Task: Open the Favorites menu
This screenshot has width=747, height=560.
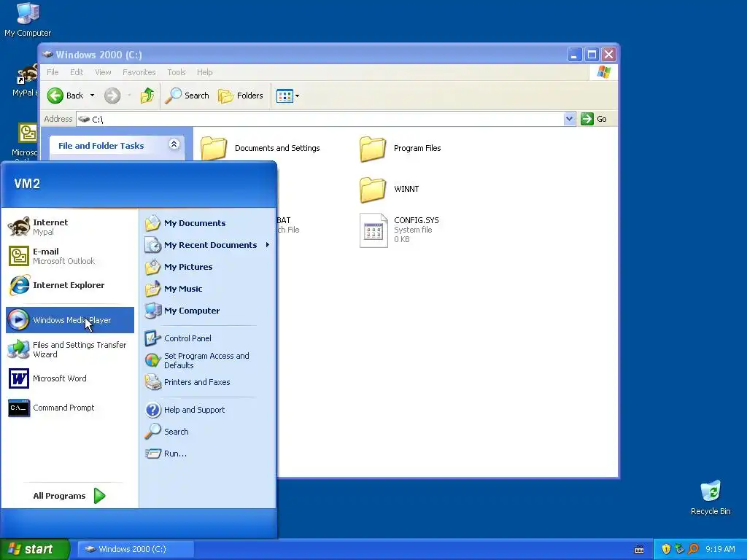Action: tap(139, 72)
